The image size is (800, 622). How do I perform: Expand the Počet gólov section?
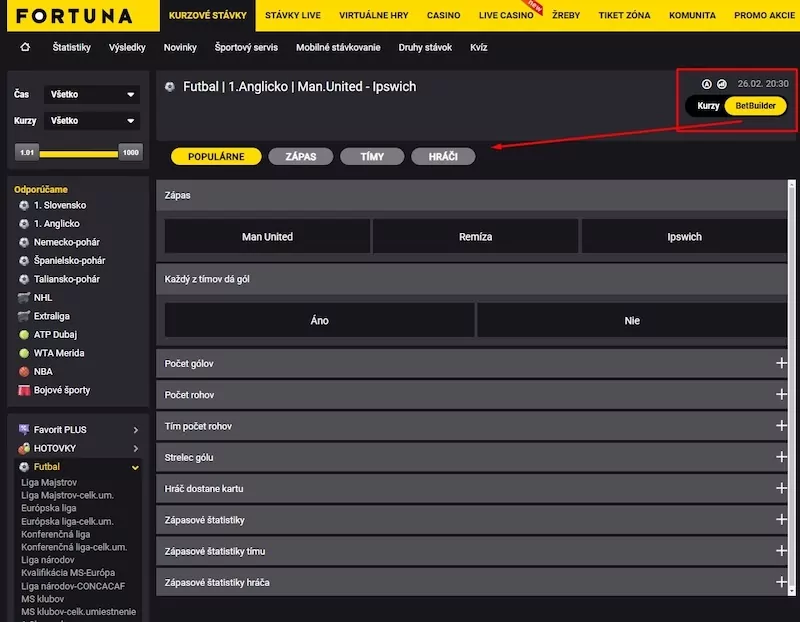pos(781,363)
